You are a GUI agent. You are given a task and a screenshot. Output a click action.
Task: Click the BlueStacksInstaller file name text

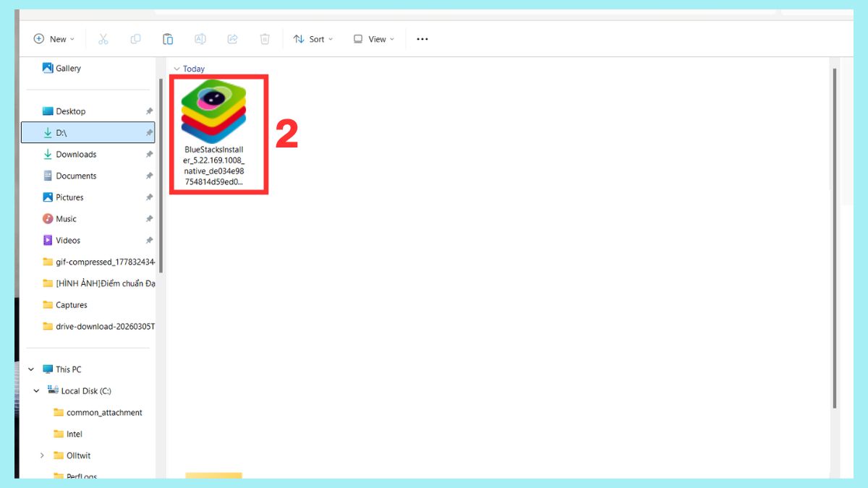pos(213,166)
